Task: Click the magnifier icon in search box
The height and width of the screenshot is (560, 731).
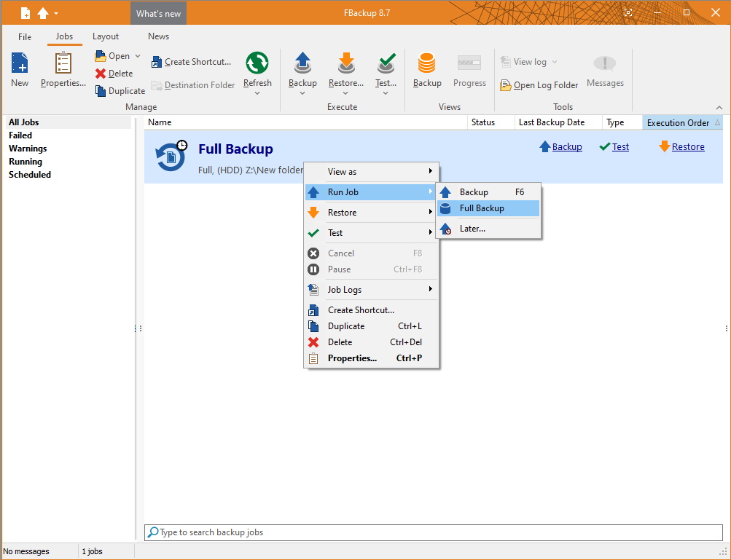Action: [x=152, y=532]
